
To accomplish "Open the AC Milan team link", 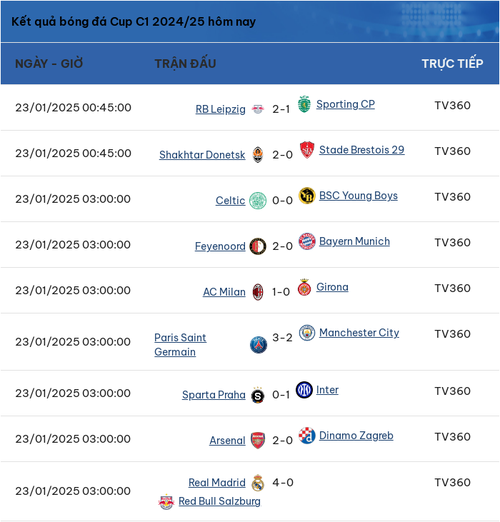I will point(224,292).
